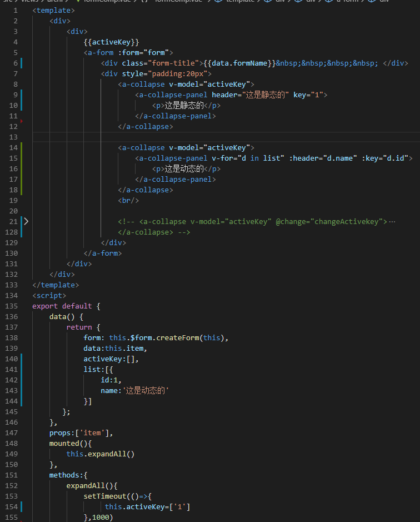Click paragraph text 这是动态的 on line 16
This screenshot has width=420, height=522.
184,169
